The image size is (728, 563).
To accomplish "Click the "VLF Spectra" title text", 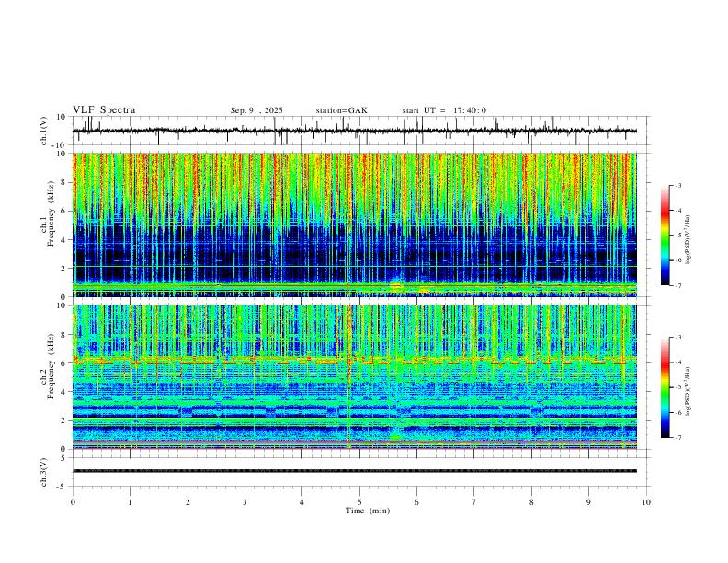I will [x=104, y=110].
